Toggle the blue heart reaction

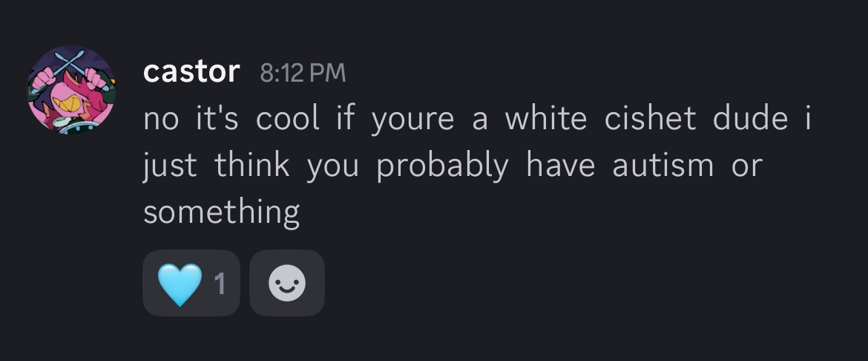pos(191,283)
